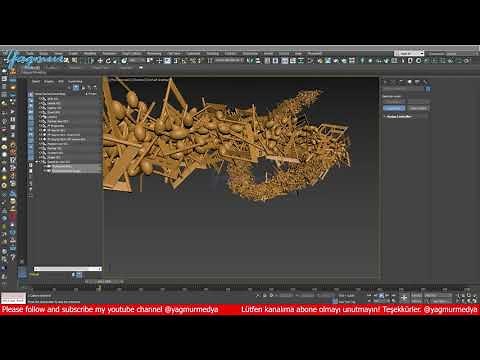Click the Use Pivot Point Center icon
The image size is (480, 360).
(x=149, y=61)
